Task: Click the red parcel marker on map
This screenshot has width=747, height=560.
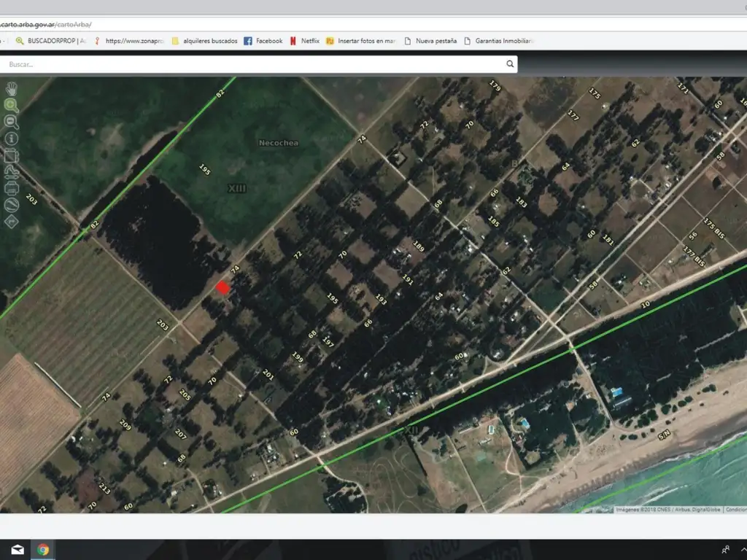Action: click(222, 288)
